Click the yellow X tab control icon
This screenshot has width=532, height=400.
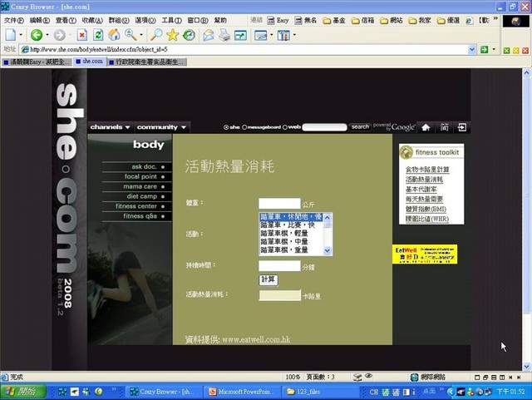[x=516, y=51]
